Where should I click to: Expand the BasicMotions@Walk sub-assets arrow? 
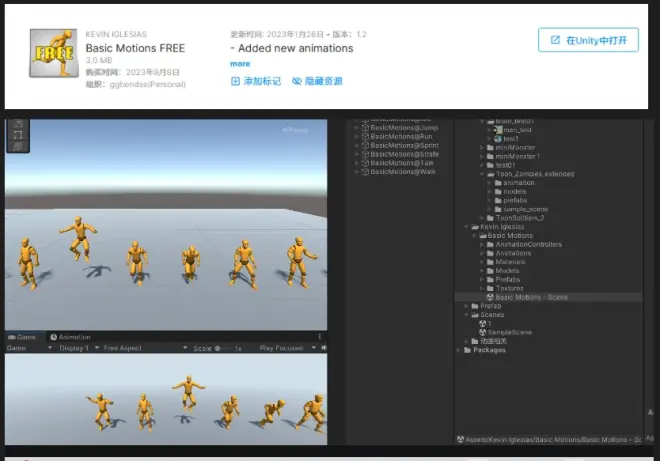click(357, 172)
